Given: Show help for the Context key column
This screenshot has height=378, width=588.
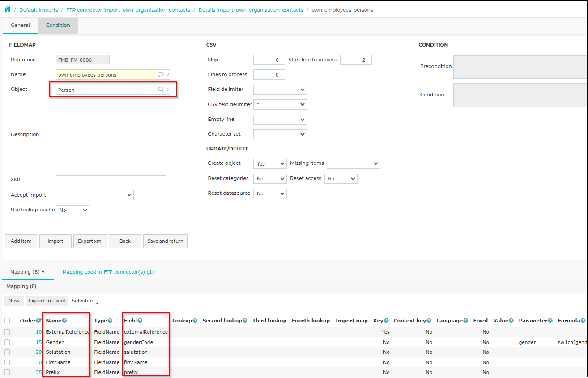Looking at the screenshot, I should coord(429,321).
